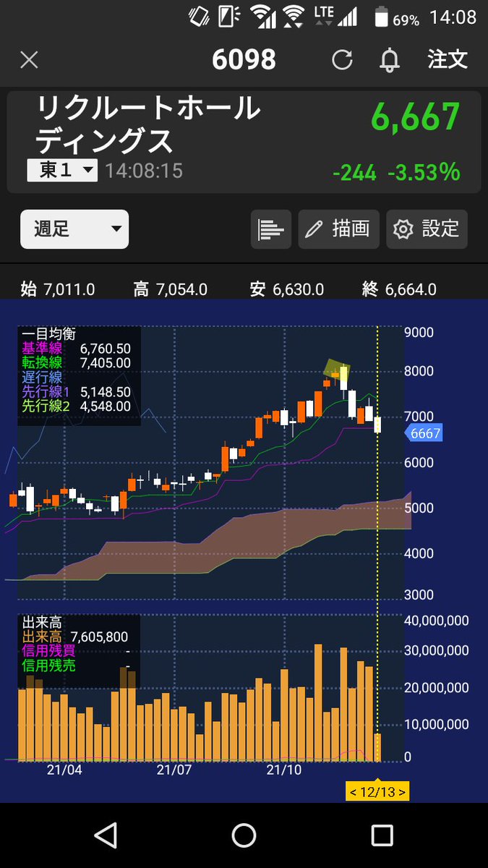Tap the 21/07 date axis label
The image size is (488, 868).
coord(174,770)
